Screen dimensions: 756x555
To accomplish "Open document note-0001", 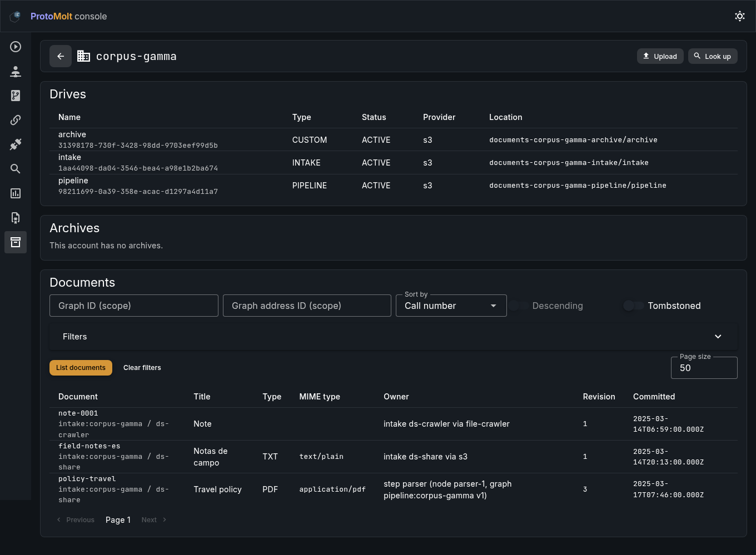I will [78, 413].
